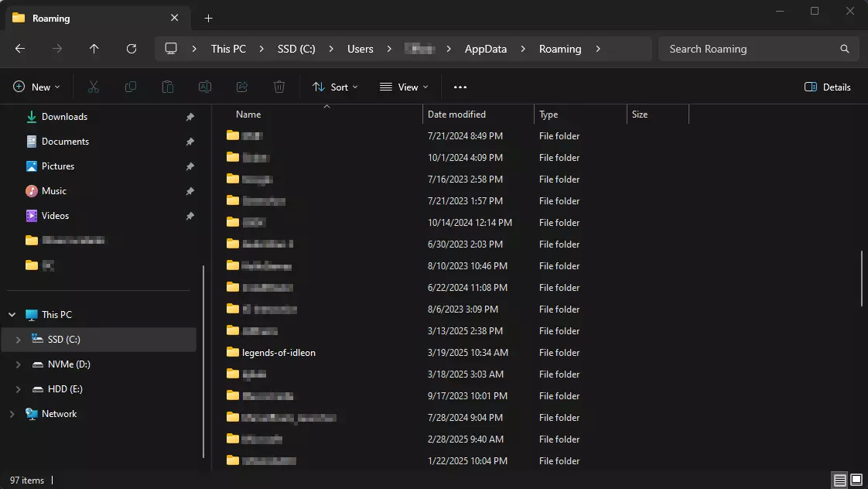Click the Share icon in toolbar
868x489 pixels.
[x=242, y=87]
